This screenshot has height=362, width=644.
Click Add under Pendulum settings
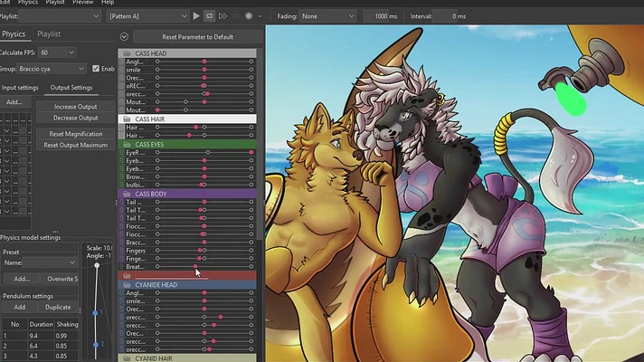point(19,308)
